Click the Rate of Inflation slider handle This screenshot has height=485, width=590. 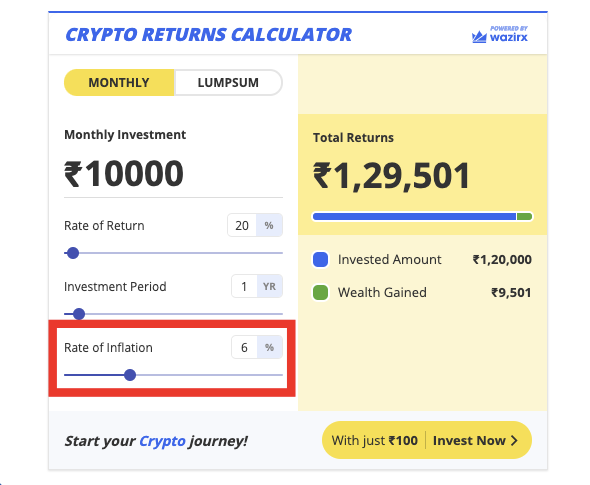[130, 375]
